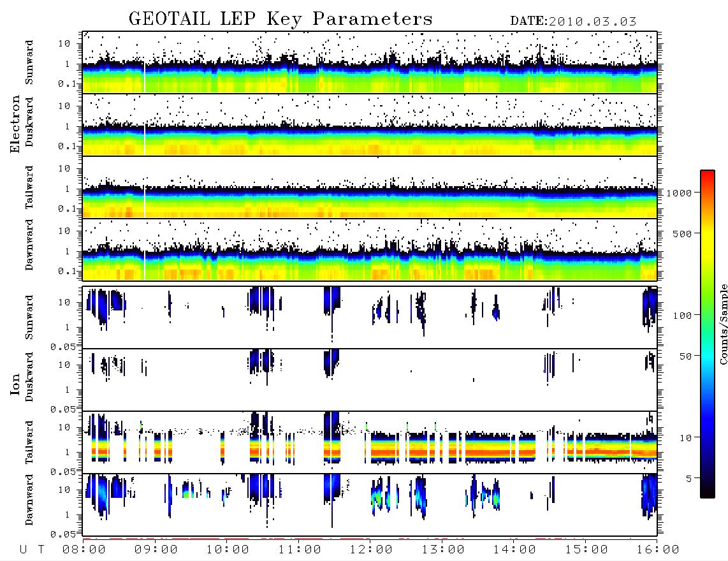Click the '16:00' time tick label
The width and height of the screenshot is (728, 561).
coord(658,550)
